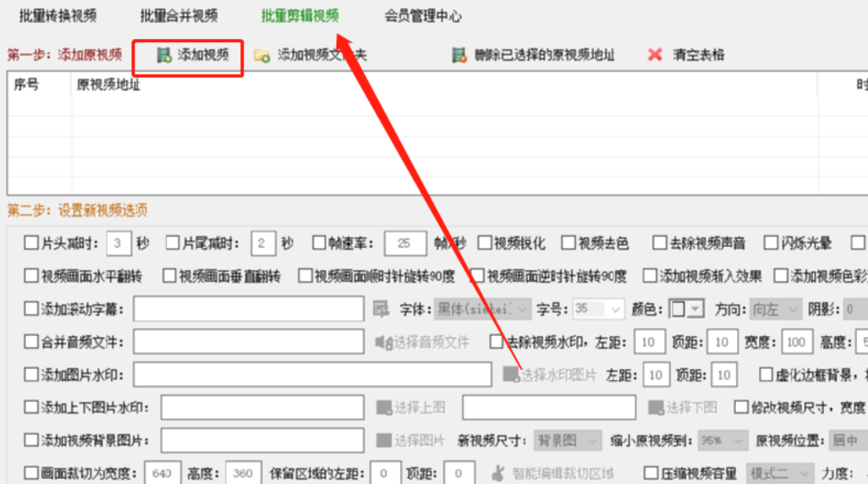Click the 合并音频文件 path field
Image resolution: width=868 pixels, height=484 pixels.
(249, 342)
